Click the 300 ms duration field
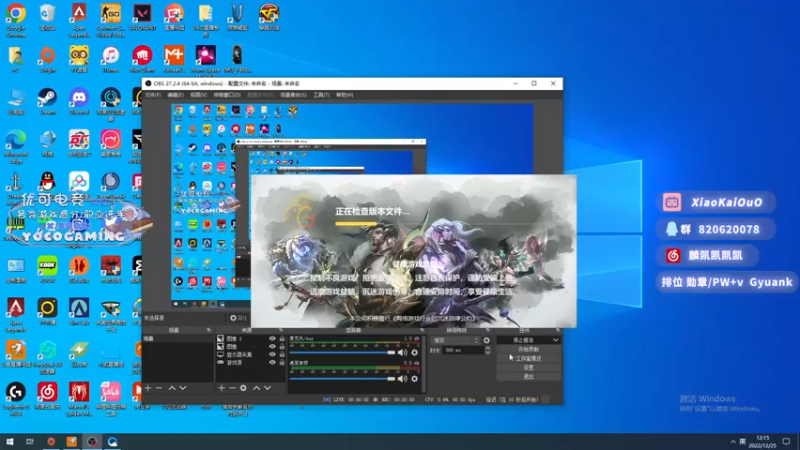 click(463, 351)
